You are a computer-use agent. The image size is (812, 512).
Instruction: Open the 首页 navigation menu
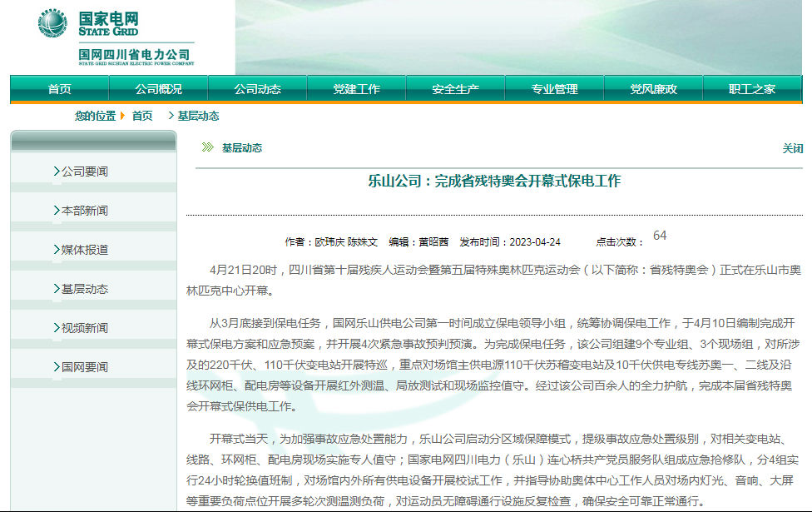[60, 88]
